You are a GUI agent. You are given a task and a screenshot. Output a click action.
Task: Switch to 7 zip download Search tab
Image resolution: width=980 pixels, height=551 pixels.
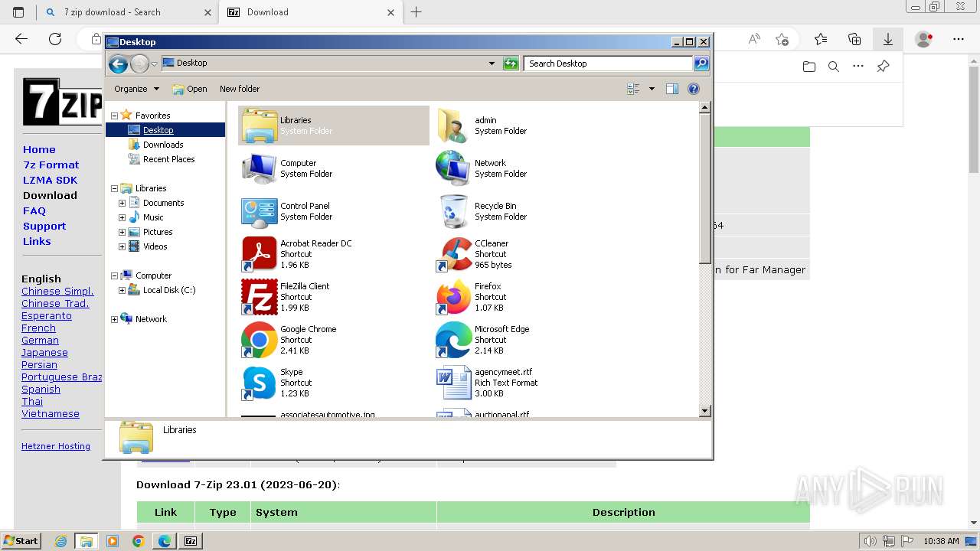click(128, 12)
